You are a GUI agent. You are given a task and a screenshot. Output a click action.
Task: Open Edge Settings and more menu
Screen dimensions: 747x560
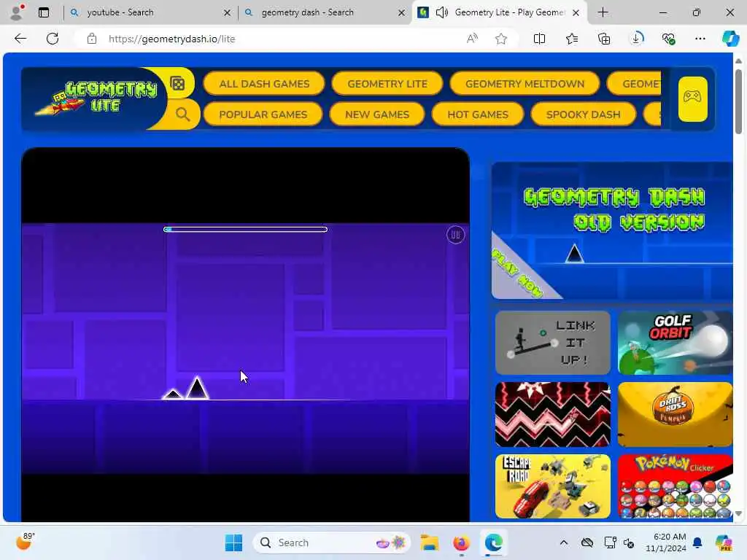coord(700,39)
